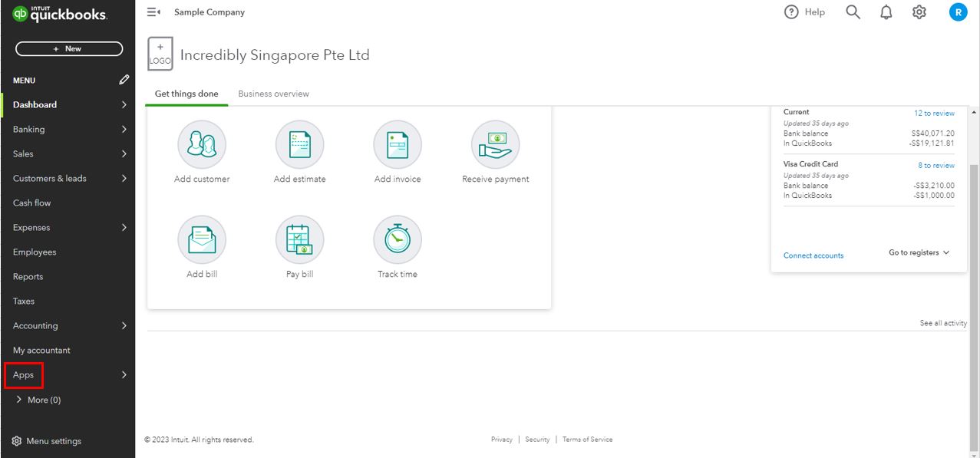Click the Add estimate icon
Viewport: 980px width, 458px height.
pyautogui.click(x=299, y=145)
